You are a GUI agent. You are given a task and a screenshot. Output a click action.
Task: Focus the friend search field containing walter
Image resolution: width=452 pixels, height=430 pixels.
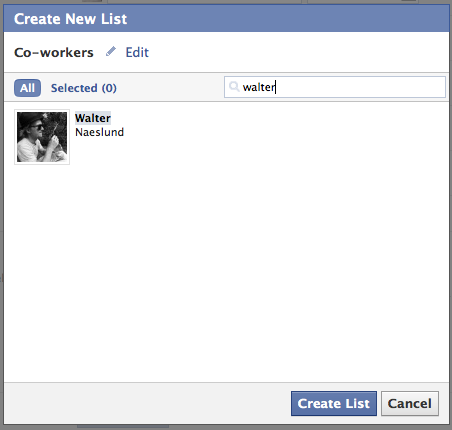pos(335,87)
